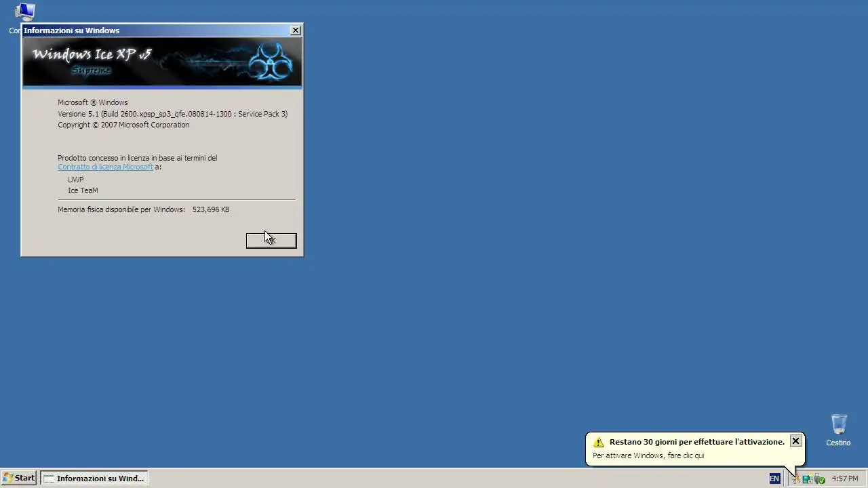The image size is (868, 488).
Task: Click the Microsoft ® Windows text line
Action: [x=93, y=102]
